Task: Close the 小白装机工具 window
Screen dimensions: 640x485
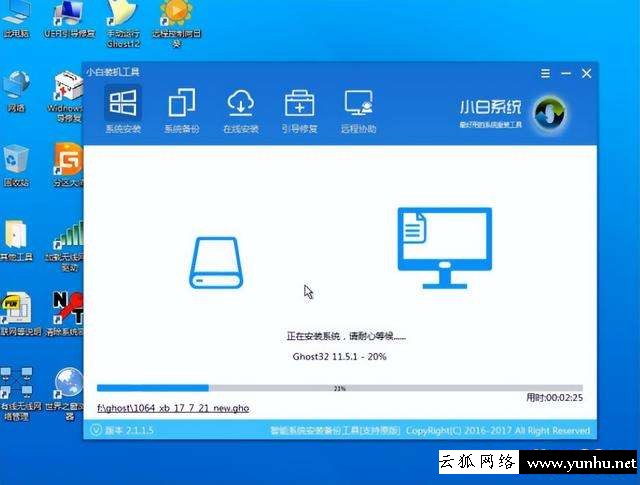Action: tap(587, 73)
